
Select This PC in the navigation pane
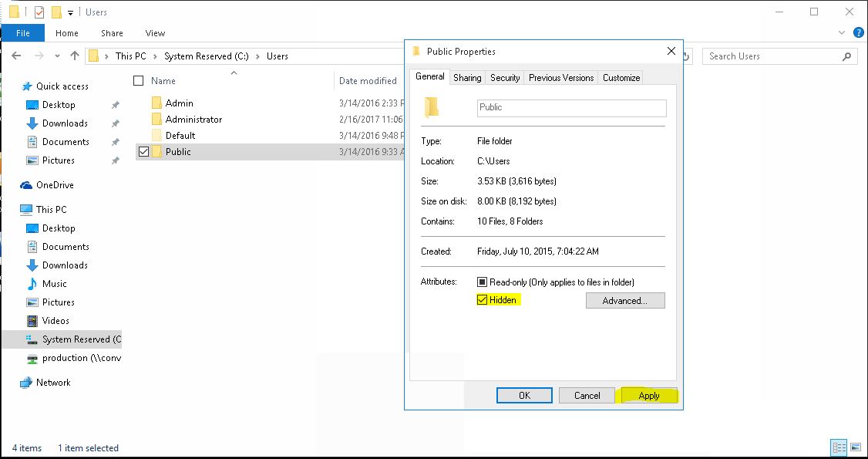click(x=51, y=209)
